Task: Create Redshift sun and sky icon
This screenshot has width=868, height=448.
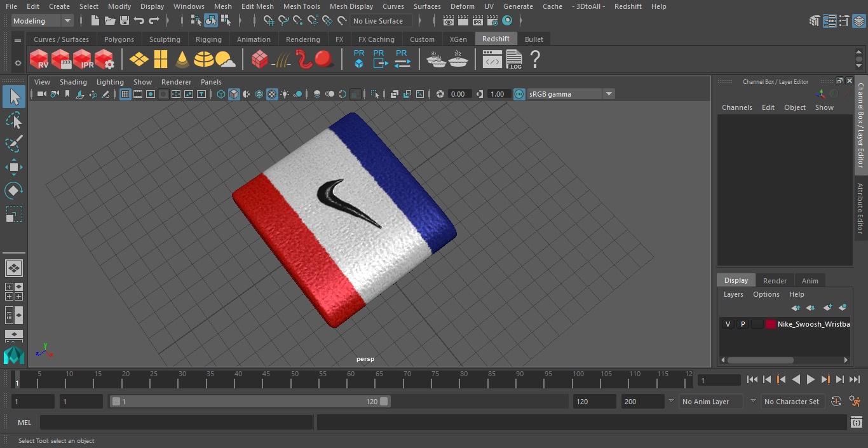Action: (226, 60)
